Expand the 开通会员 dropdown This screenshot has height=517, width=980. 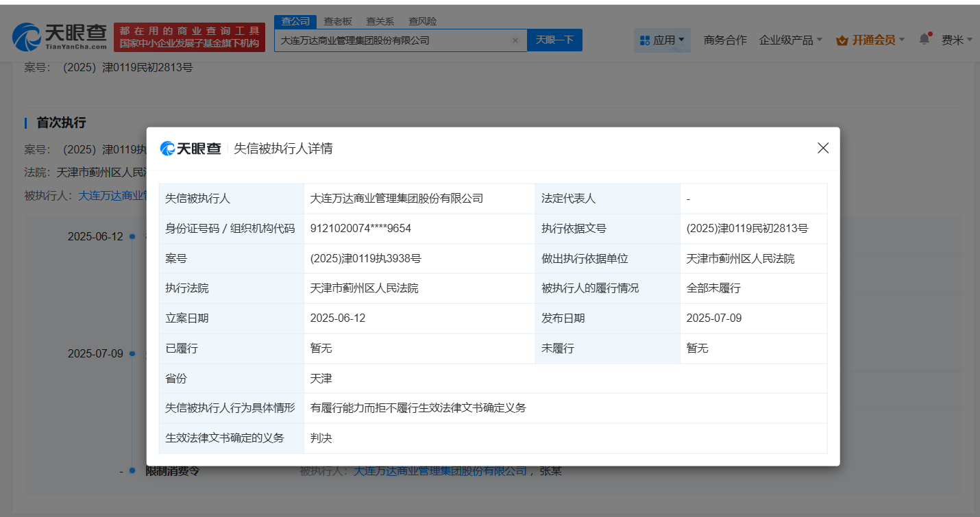(870, 40)
